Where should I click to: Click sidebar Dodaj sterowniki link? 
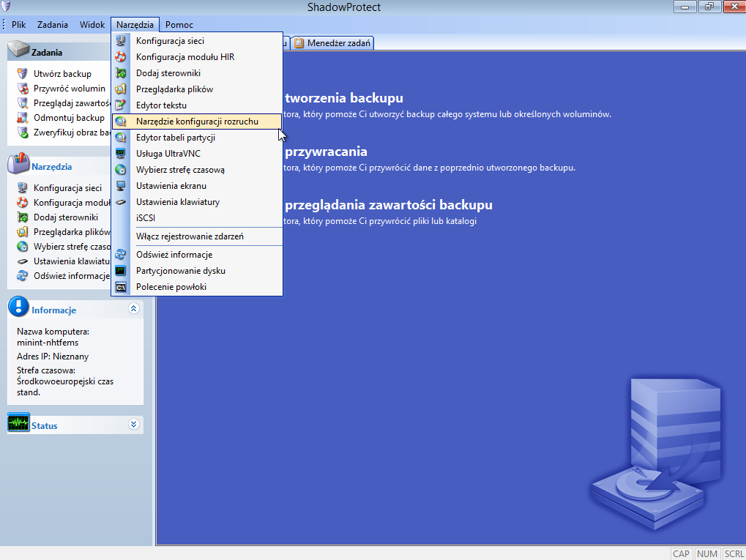click(66, 217)
